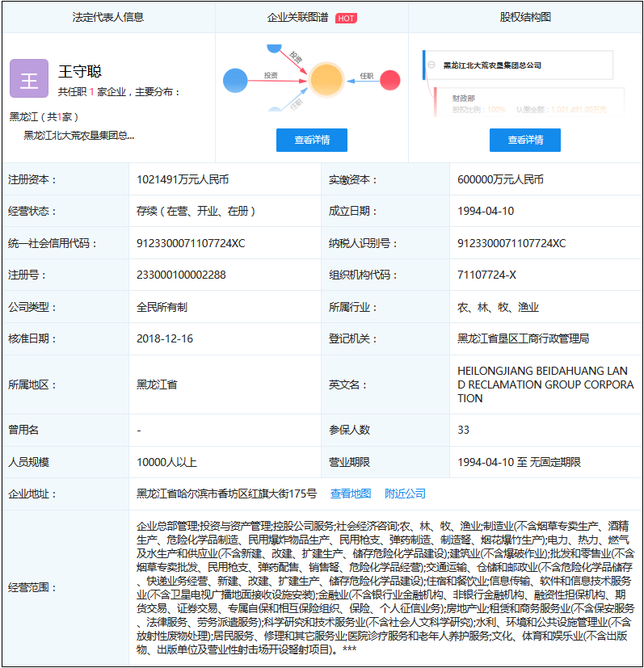Screen dimensions: 644x668
Task: Click the 经营范围 description paragraph
Action: [385, 587]
